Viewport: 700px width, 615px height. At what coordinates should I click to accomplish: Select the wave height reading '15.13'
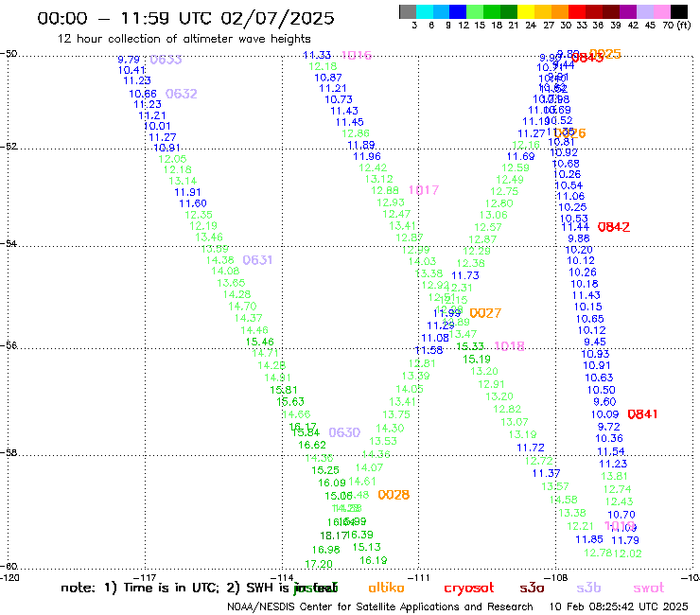pyautogui.click(x=366, y=547)
